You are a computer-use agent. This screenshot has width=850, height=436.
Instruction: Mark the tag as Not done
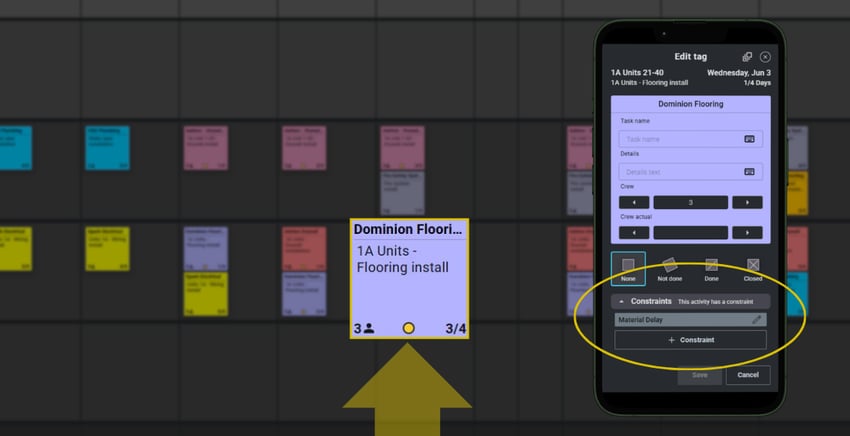pyautogui.click(x=669, y=269)
